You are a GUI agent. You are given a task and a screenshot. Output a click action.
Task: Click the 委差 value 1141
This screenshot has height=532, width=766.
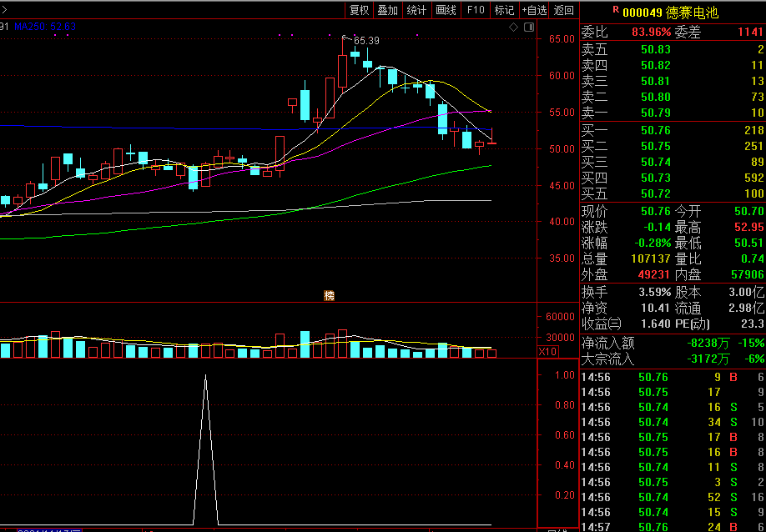(x=750, y=33)
